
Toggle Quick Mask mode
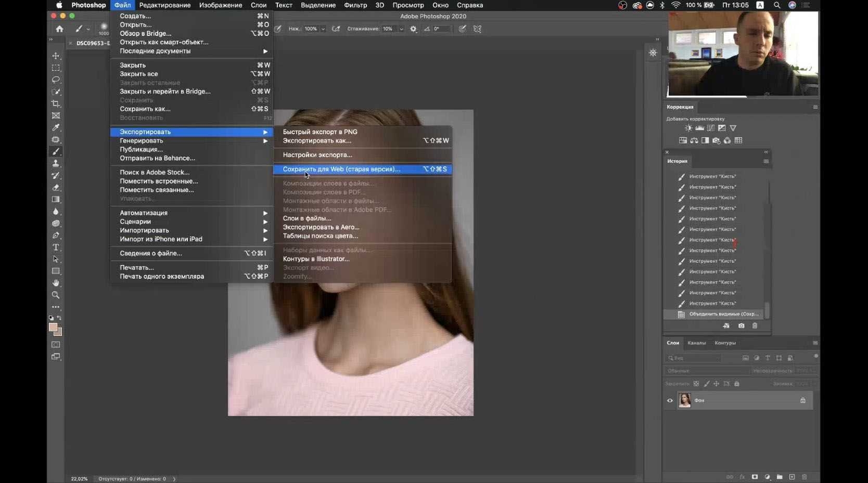56,345
